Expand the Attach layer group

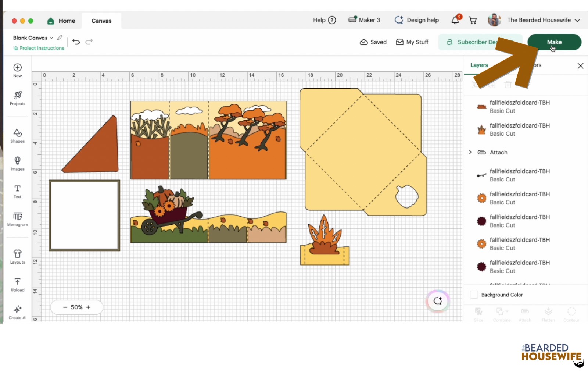point(470,152)
